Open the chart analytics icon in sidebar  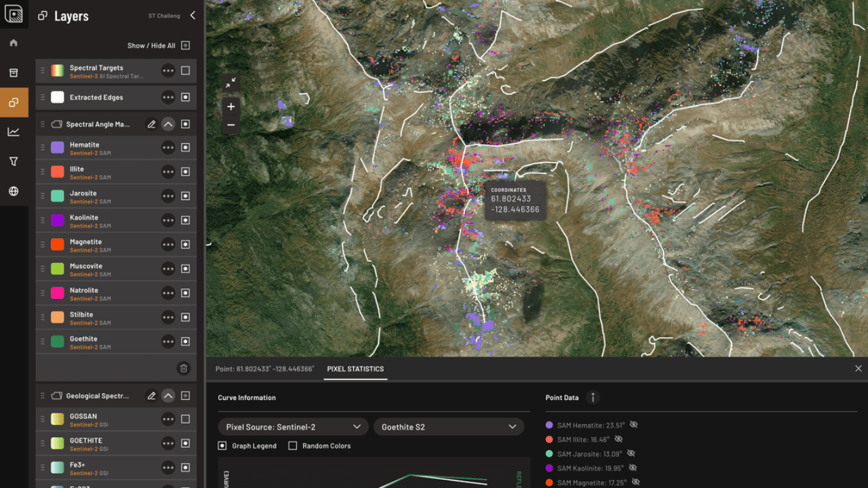coord(14,131)
